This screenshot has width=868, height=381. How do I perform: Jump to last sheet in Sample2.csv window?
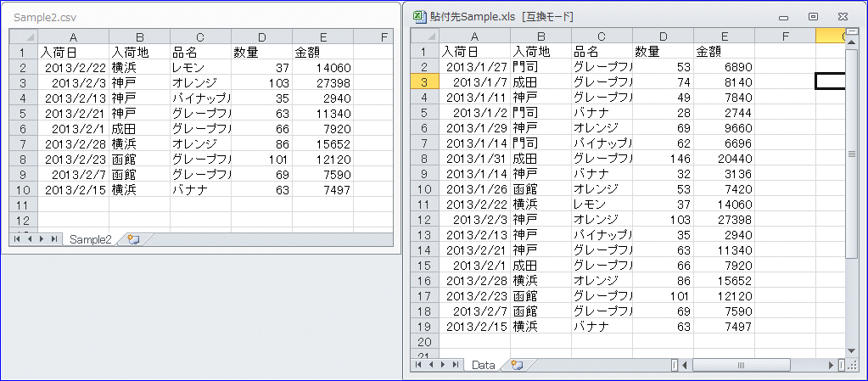(54, 239)
